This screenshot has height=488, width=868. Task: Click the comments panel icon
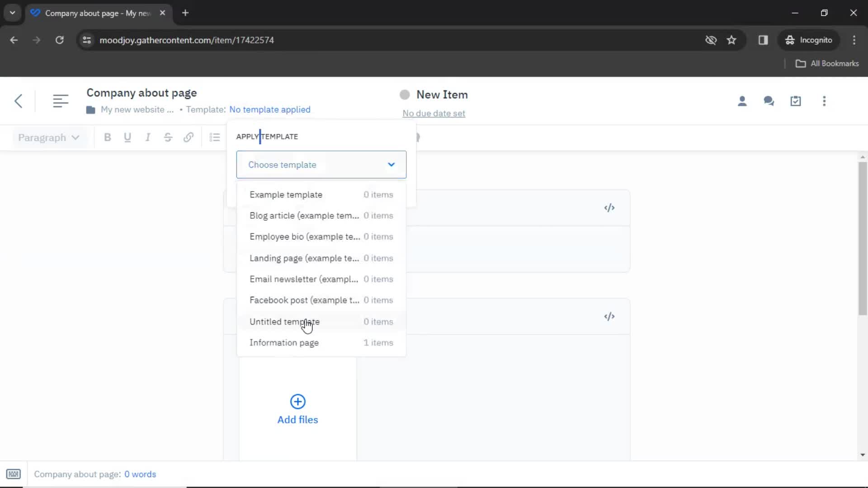[x=769, y=101]
